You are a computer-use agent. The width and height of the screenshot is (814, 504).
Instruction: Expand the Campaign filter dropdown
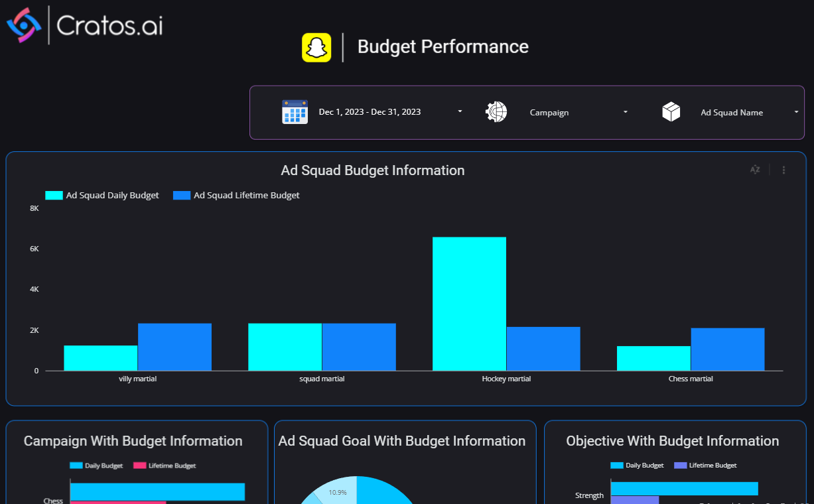(578, 112)
